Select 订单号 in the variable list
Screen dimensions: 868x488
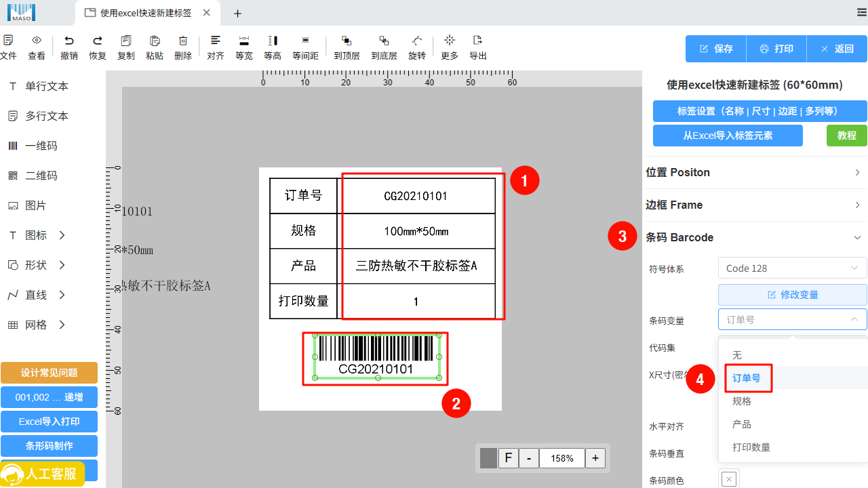(x=793, y=378)
